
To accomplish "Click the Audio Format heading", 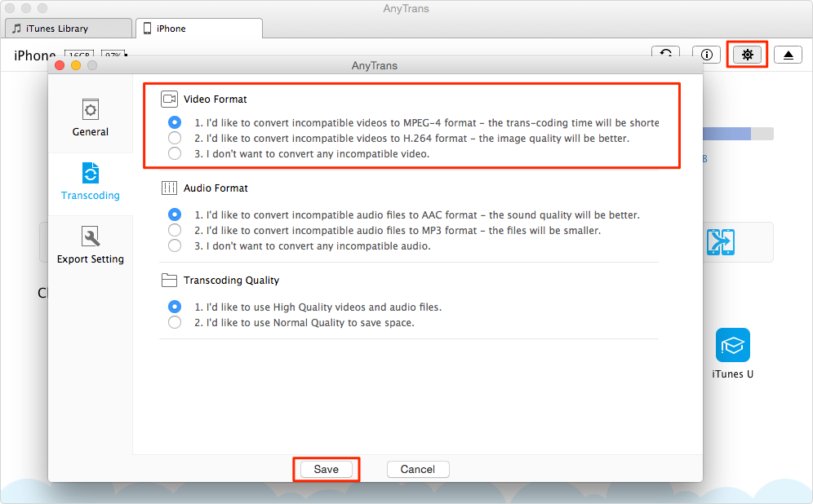I will point(215,188).
